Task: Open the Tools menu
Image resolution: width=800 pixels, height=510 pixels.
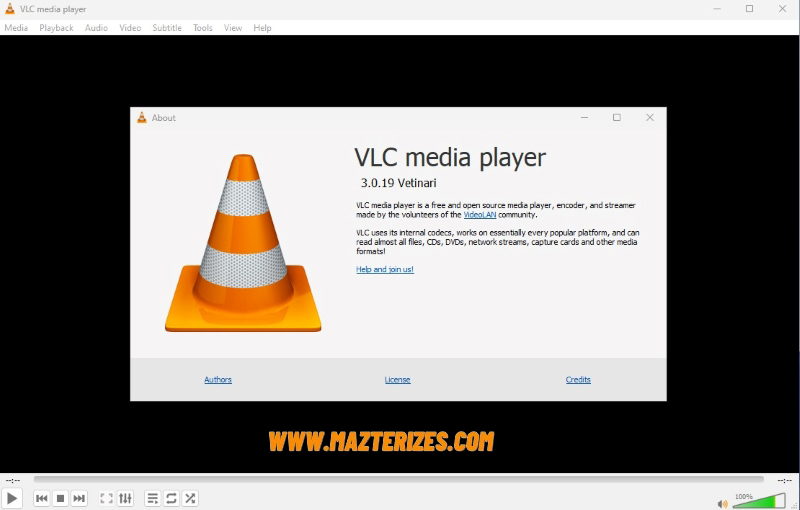Action: coord(203,28)
